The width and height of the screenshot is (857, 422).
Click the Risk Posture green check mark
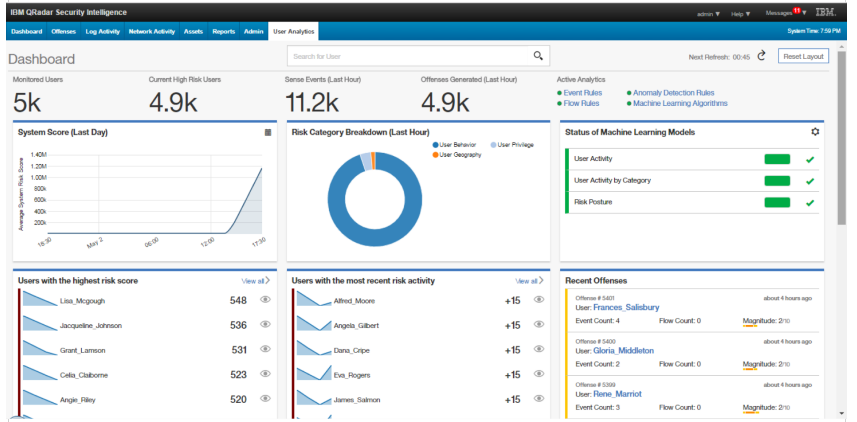click(x=810, y=203)
